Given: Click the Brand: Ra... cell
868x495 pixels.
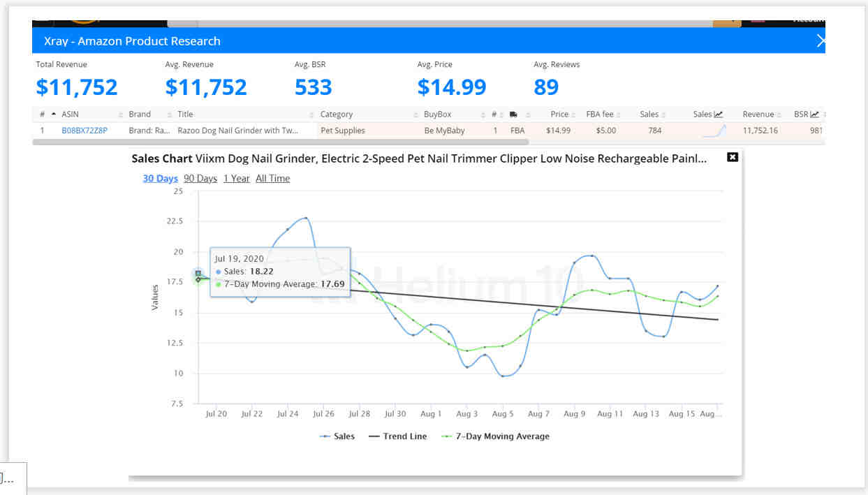Looking at the screenshot, I should point(149,131).
